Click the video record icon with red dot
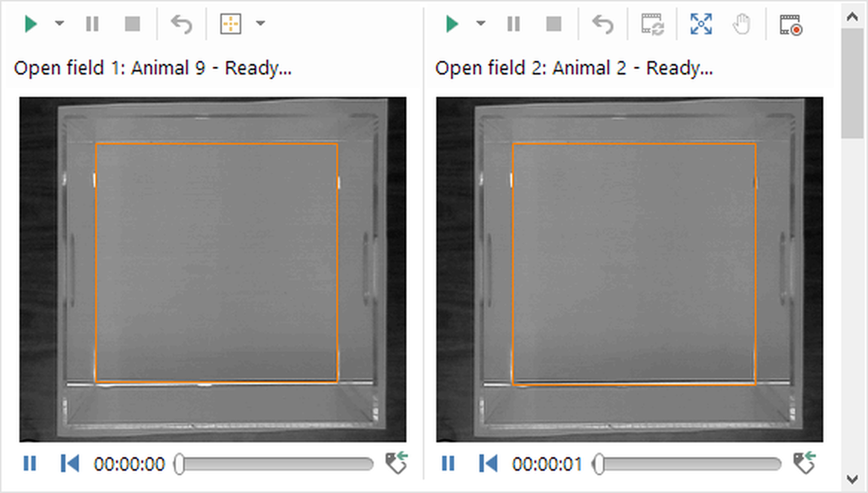This screenshot has width=868, height=493. [x=791, y=25]
